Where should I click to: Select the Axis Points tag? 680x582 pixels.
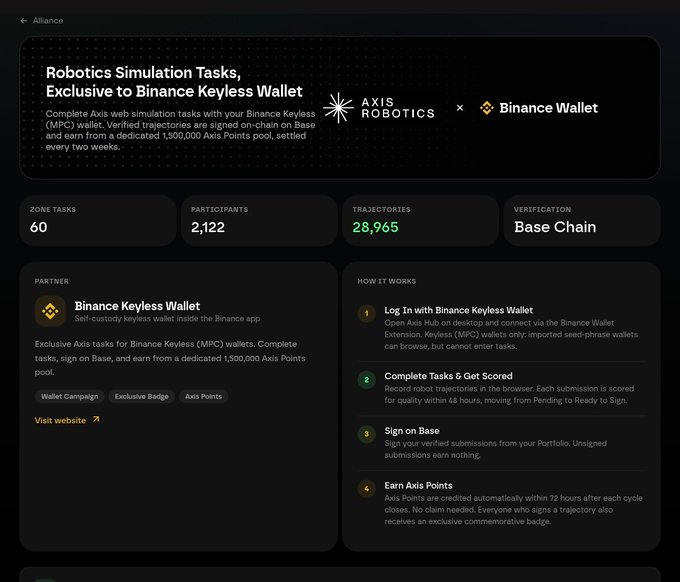click(x=203, y=396)
